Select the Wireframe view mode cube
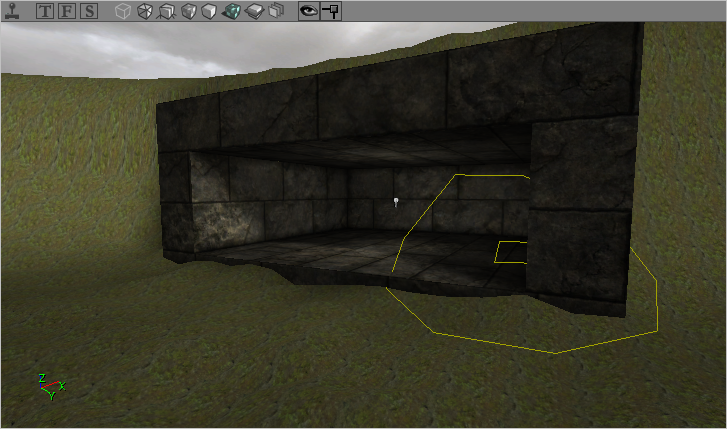The width and height of the screenshot is (727, 429). pos(122,12)
